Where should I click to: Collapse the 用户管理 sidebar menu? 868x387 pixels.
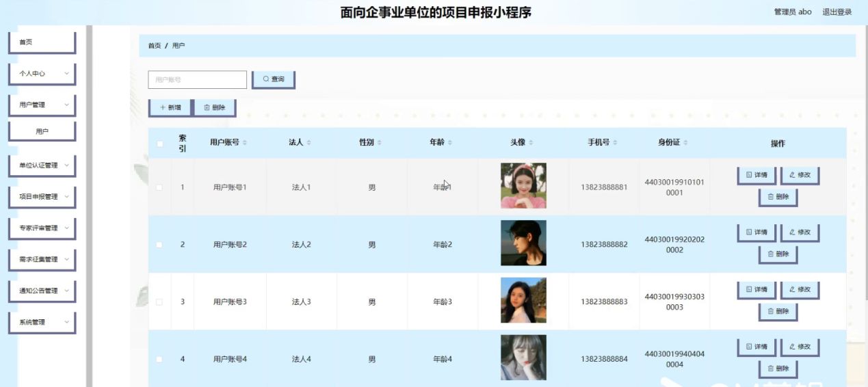click(42, 105)
